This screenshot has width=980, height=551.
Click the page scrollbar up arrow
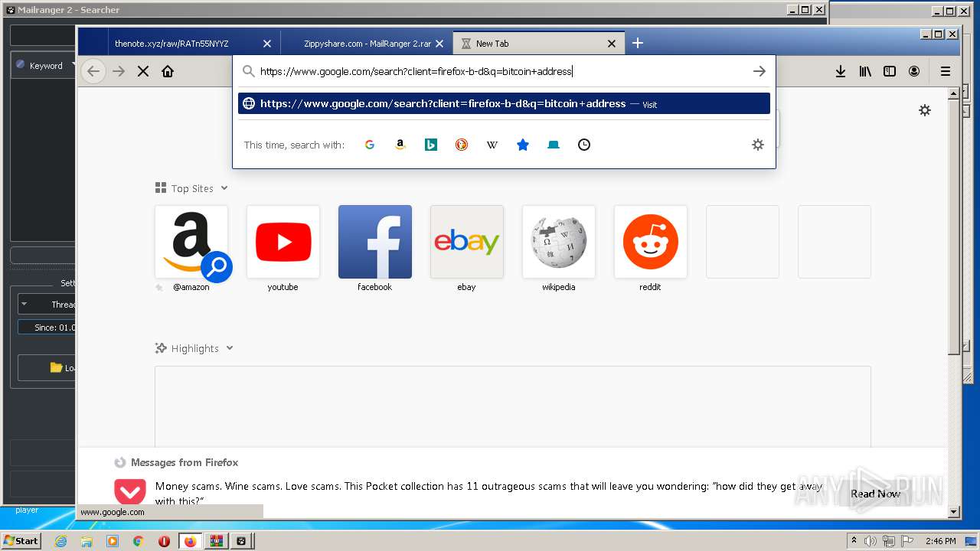click(953, 93)
